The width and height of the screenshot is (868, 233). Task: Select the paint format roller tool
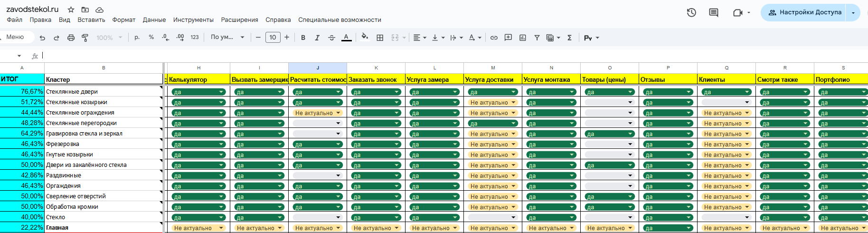[85, 38]
